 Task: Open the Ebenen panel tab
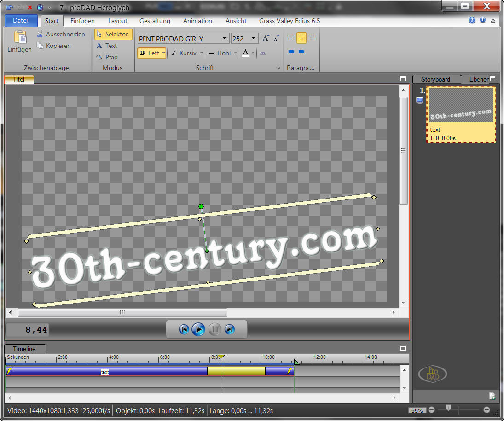tap(478, 79)
